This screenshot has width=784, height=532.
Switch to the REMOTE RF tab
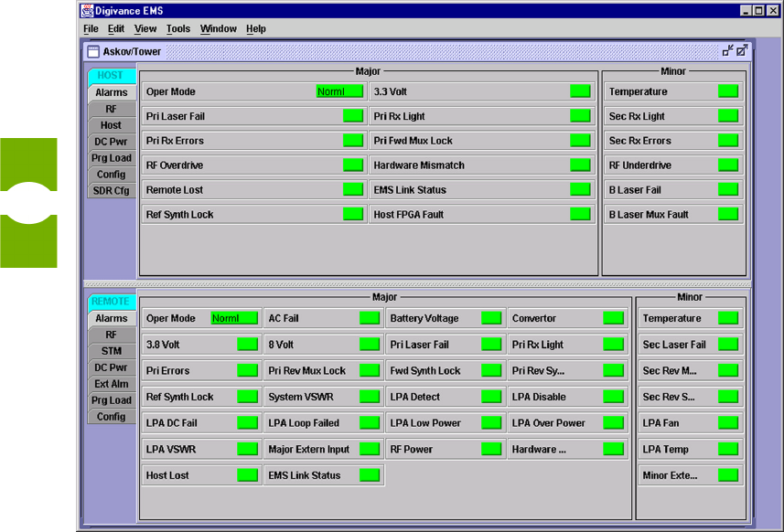click(112, 335)
